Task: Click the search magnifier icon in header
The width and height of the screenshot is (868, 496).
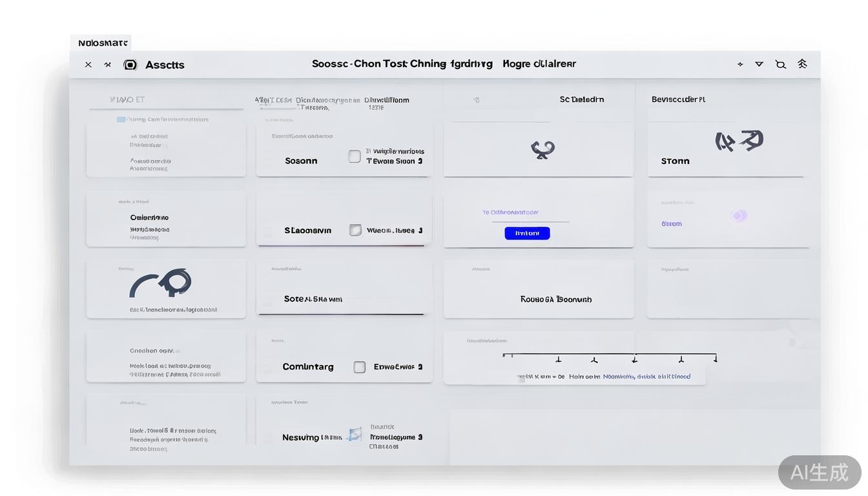Action: pyautogui.click(x=781, y=64)
